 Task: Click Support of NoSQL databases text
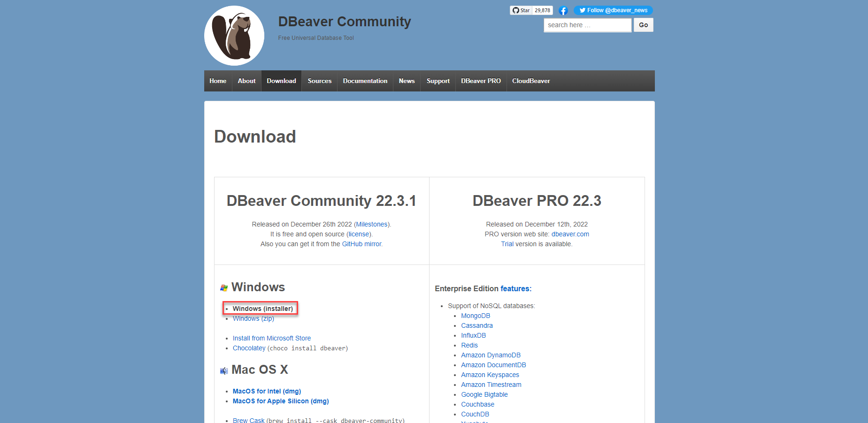(x=491, y=306)
